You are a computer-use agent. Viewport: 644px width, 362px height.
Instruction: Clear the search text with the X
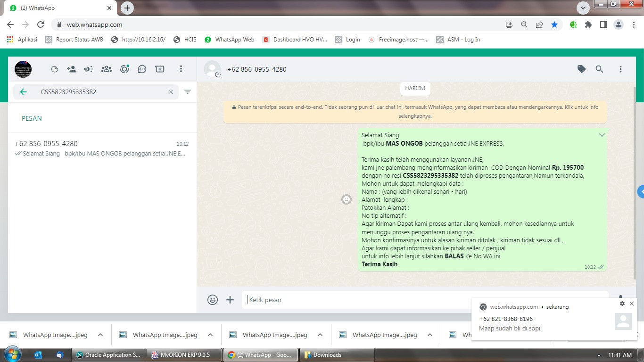[171, 92]
